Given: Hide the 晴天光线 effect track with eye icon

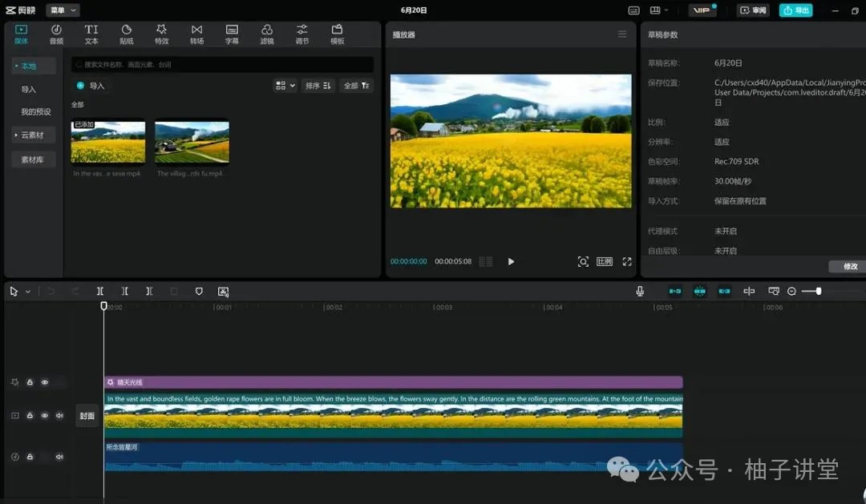Looking at the screenshot, I should pos(45,383).
